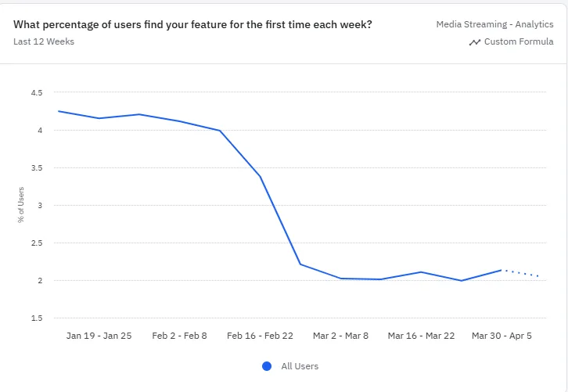This screenshot has width=568, height=392.
Task: Toggle the All Users legend dot
Action: (267, 366)
